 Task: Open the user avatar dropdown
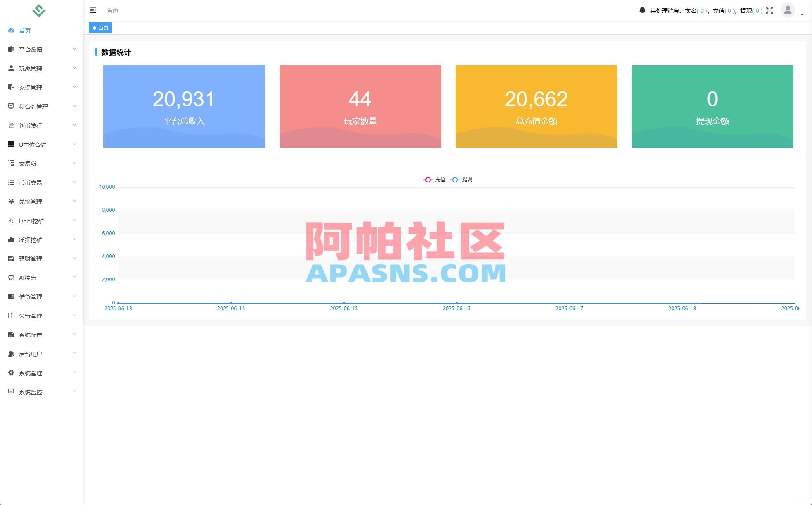(788, 11)
